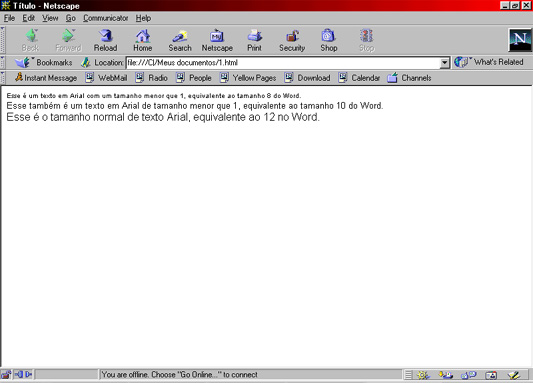Open the File menu
The image size is (533, 383).
[9, 18]
